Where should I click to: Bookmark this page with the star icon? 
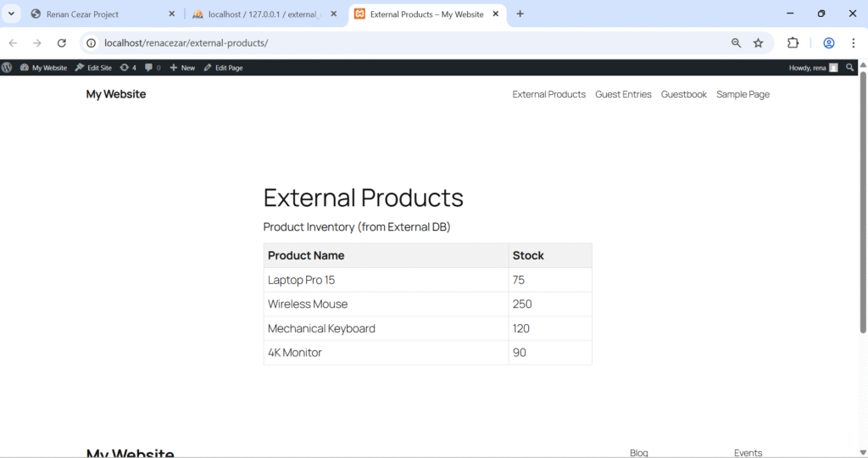tap(759, 43)
